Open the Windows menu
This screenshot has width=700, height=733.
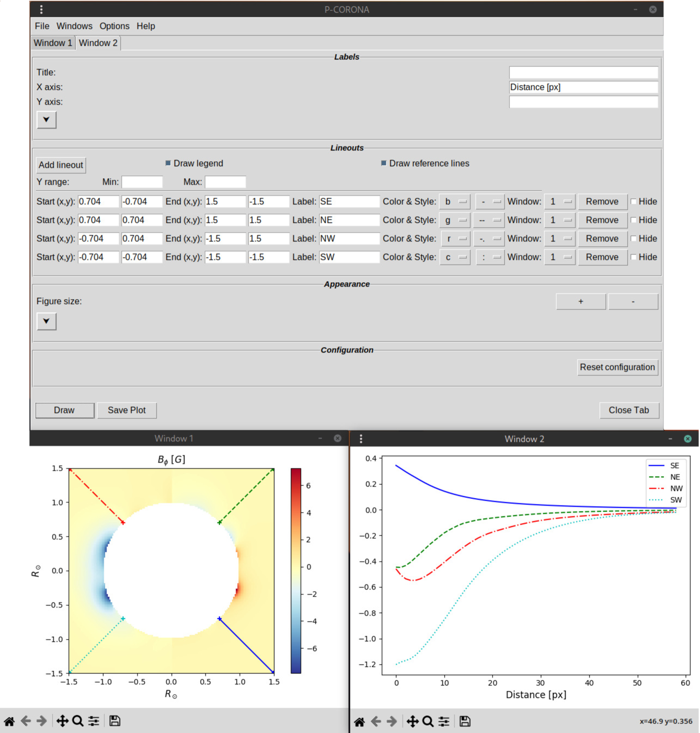pyautogui.click(x=74, y=26)
